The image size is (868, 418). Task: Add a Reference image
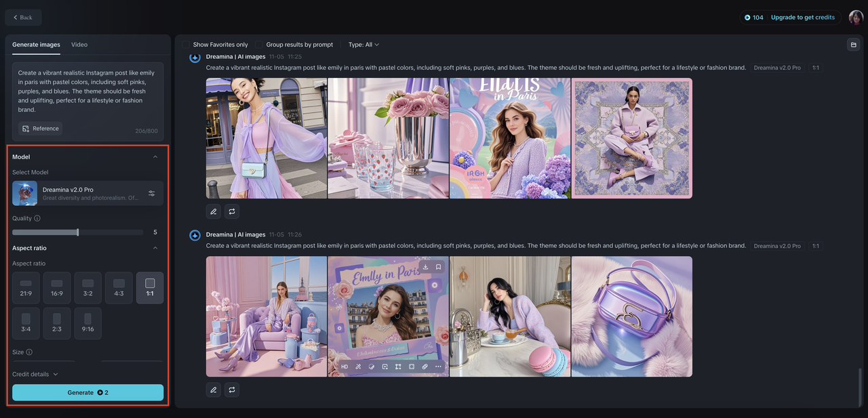tap(41, 128)
